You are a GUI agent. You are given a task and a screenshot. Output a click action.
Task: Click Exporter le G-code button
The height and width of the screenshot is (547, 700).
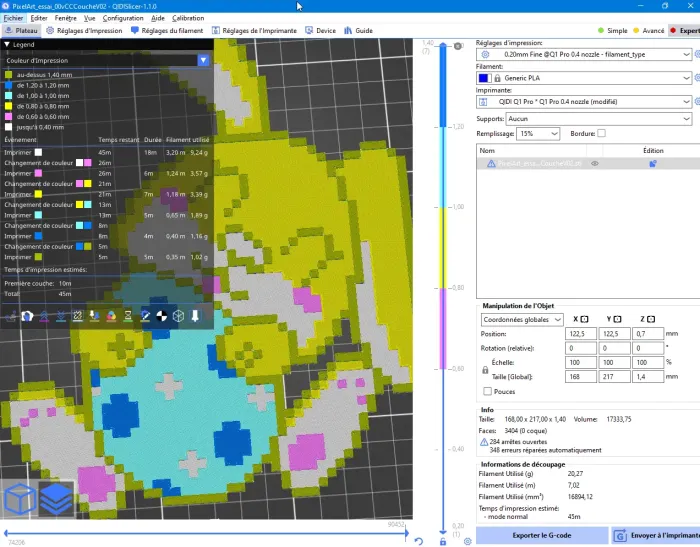[x=542, y=535]
